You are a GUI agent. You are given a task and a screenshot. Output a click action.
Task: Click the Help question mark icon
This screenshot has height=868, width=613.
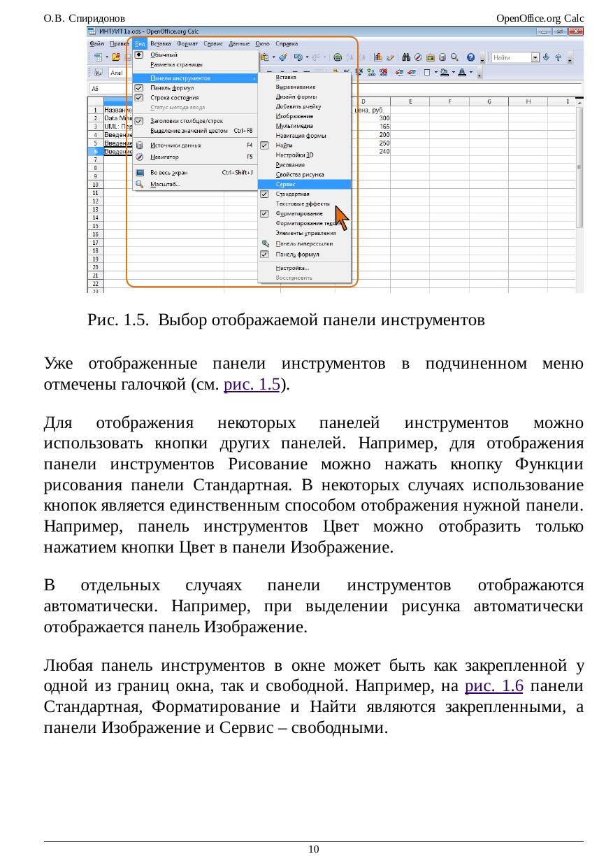[470, 57]
